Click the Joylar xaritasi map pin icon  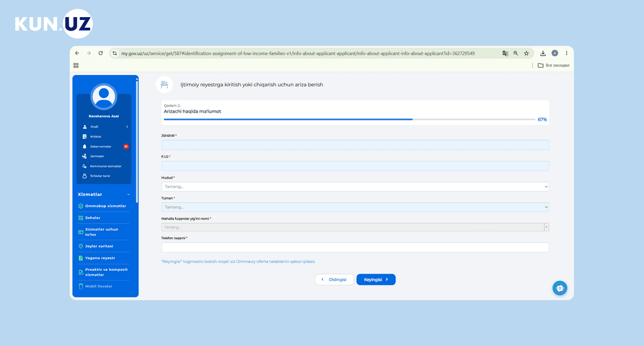pyautogui.click(x=80, y=246)
